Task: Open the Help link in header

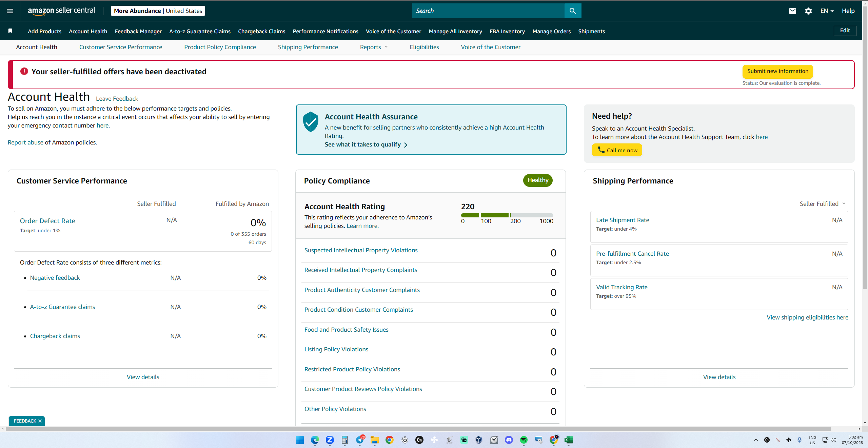Action: pyautogui.click(x=848, y=11)
